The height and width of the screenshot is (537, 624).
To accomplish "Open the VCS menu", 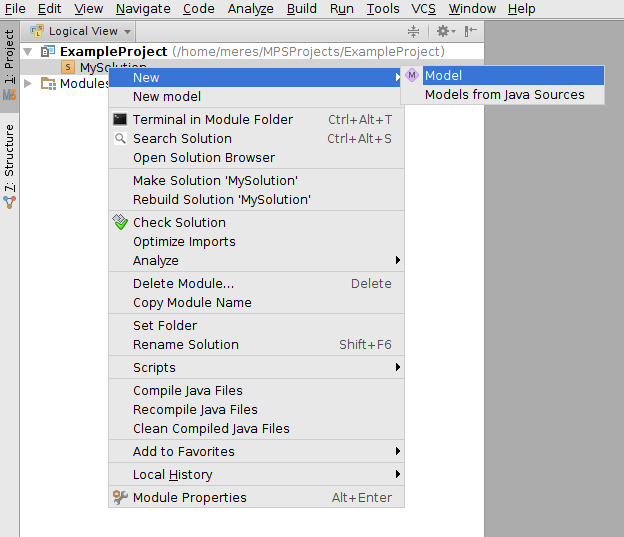I will 423,8.
